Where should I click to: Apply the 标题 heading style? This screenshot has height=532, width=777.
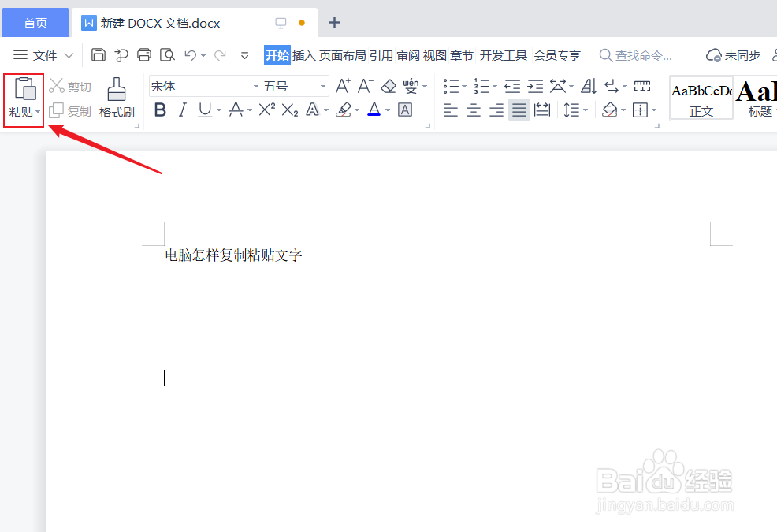pyautogui.click(x=756, y=99)
